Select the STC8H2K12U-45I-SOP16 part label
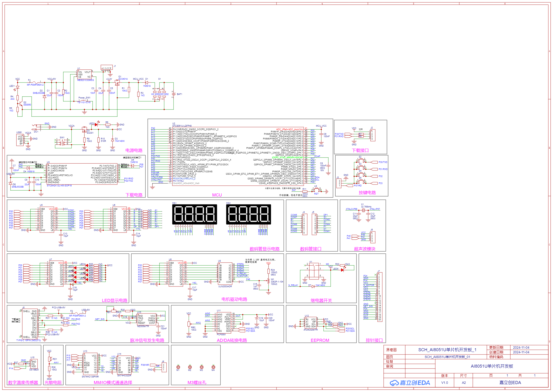Viewport: 553px width, 392px height. click(59, 186)
